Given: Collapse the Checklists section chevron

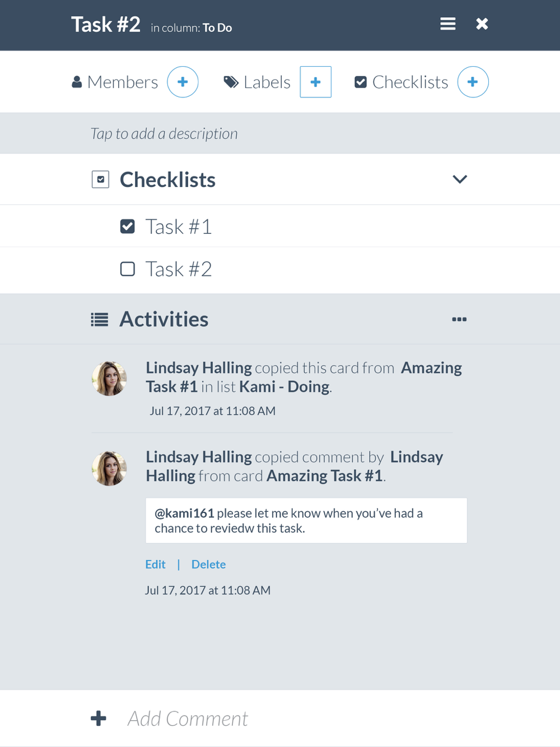Looking at the screenshot, I should click(460, 179).
